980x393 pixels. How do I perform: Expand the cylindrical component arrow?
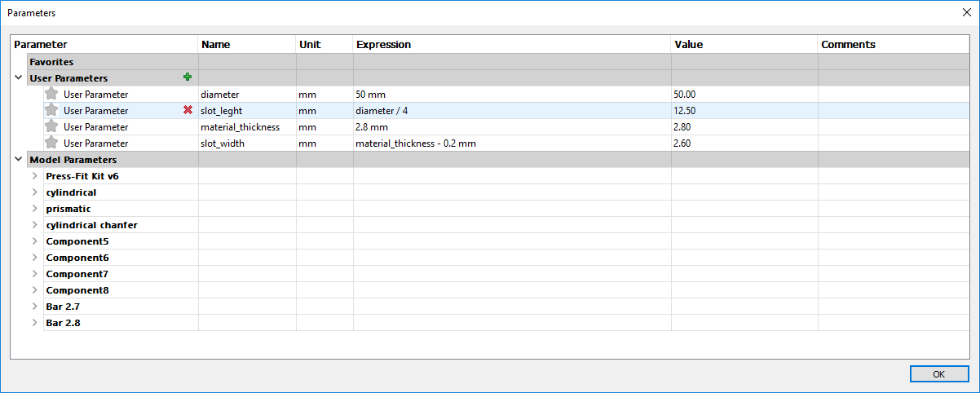tap(34, 192)
